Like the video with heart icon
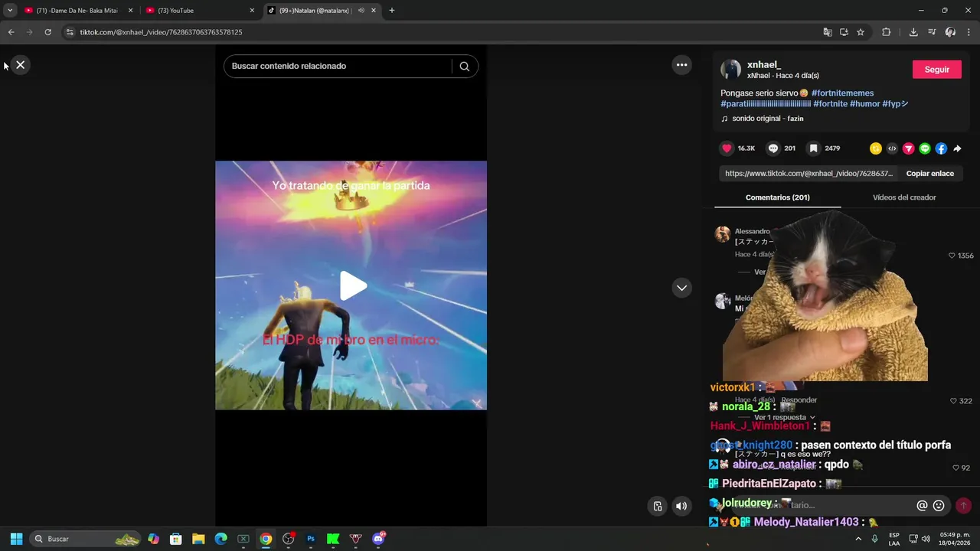Image resolution: width=980 pixels, height=551 pixels. tap(727, 148)
